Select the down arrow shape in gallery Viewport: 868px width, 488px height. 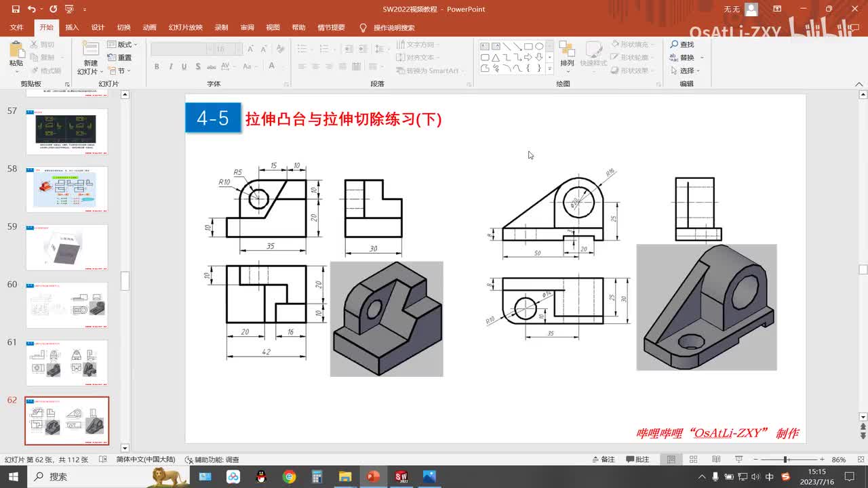(x=539, y=57)
